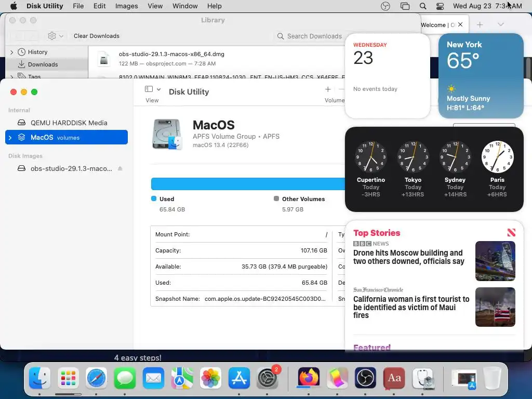Open System Settings from the Dock
The height and width of the screenshot is (399, 532).
point(268,378)
